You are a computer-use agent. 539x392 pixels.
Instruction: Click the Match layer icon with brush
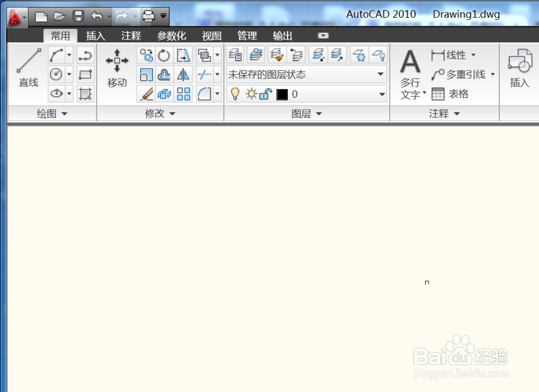[277, 55]
